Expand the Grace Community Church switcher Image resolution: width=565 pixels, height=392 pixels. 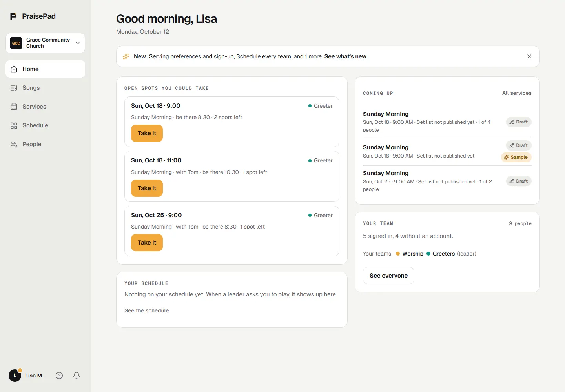click(x=46, y=43)
